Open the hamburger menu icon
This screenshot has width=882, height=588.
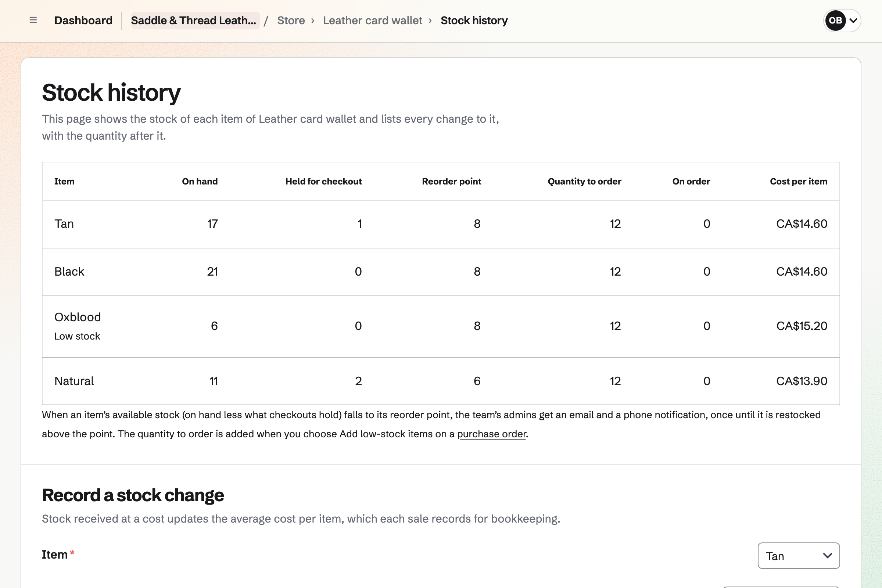(33, 20)
